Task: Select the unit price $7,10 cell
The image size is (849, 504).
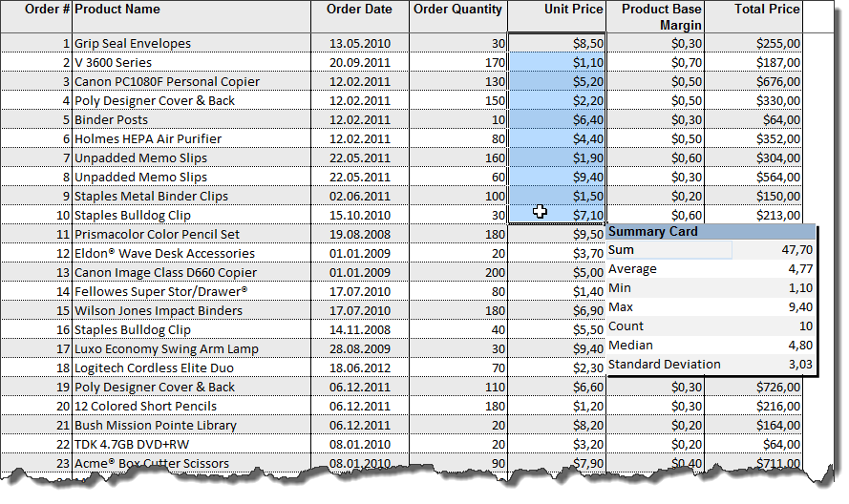Action: coord(557,215)
